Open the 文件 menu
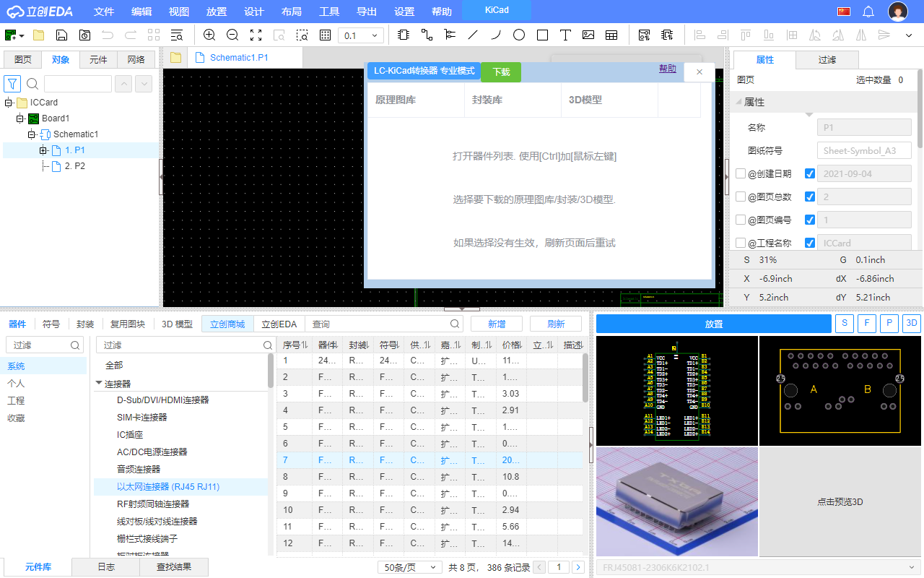The height and width of the screenshot is (578, 924). tap(104, 12)
